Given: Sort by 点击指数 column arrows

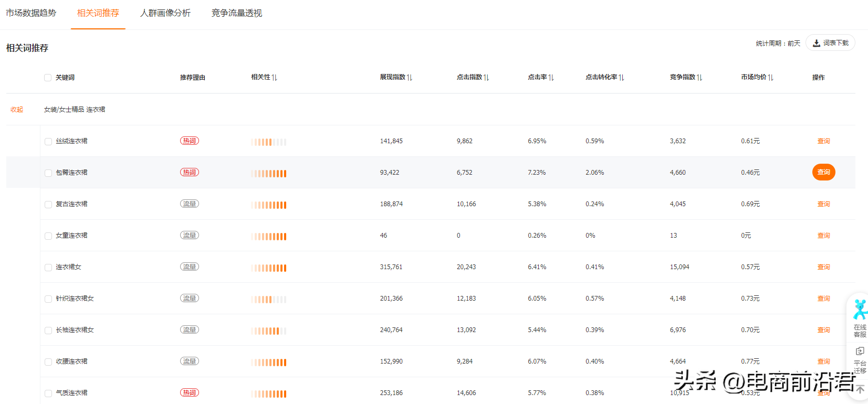Looking at the screenshot, I should pos(486,78).
